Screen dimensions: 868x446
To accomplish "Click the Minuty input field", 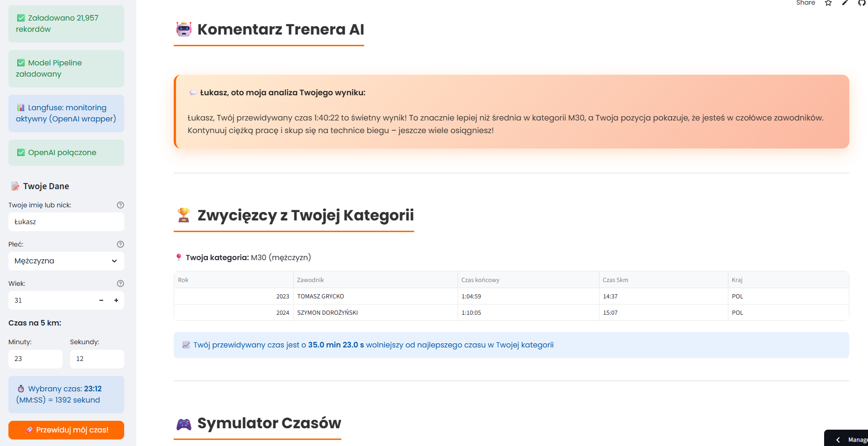I will click(35, 359).
